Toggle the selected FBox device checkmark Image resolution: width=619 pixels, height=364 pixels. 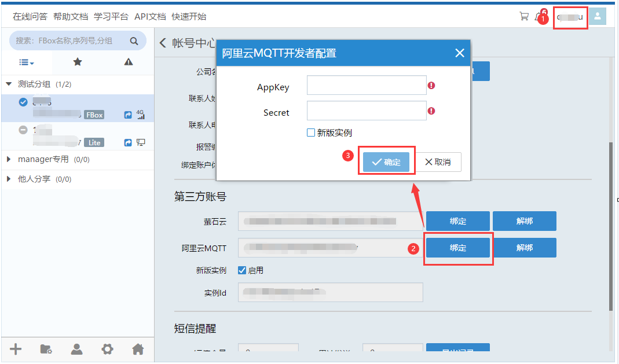point(23,102)
